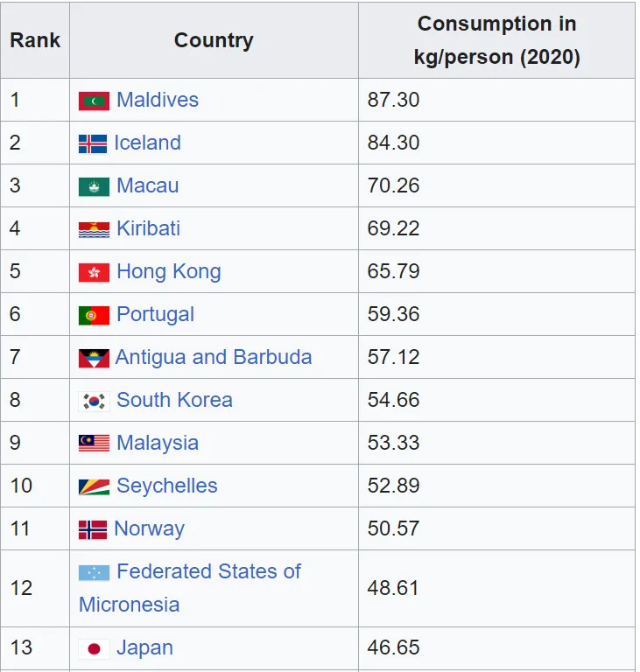Visit the Norway link

150,528
